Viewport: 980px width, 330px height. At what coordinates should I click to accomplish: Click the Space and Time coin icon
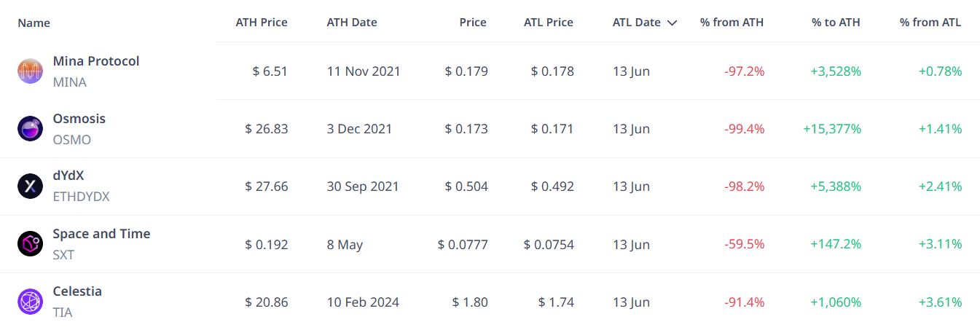point(30,243)
